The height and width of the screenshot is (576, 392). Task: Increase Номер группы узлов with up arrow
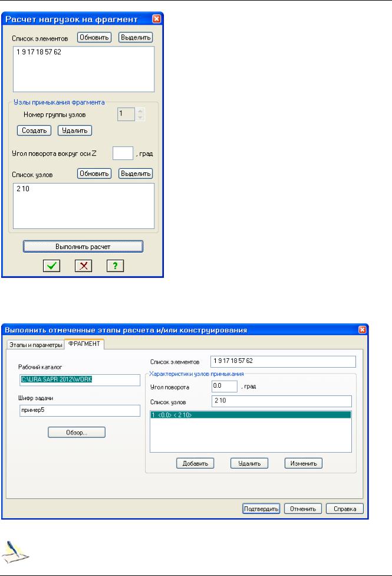tap(140, 111)
